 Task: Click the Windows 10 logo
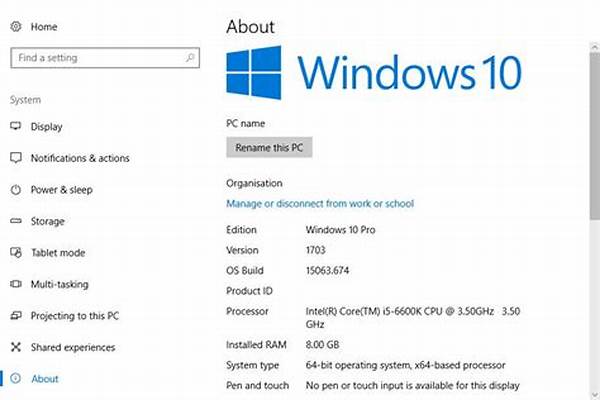click(374, 72)
